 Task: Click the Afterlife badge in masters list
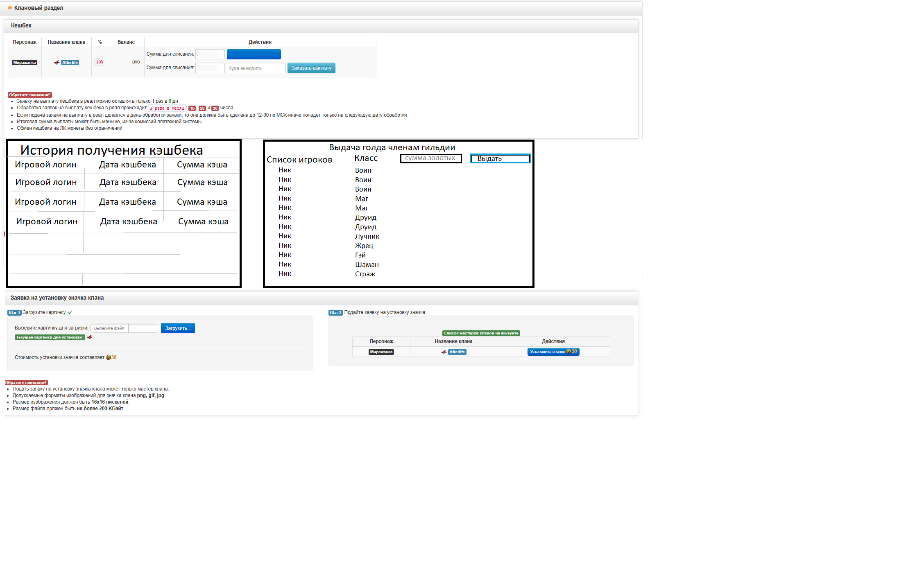[x=457, y=352]
